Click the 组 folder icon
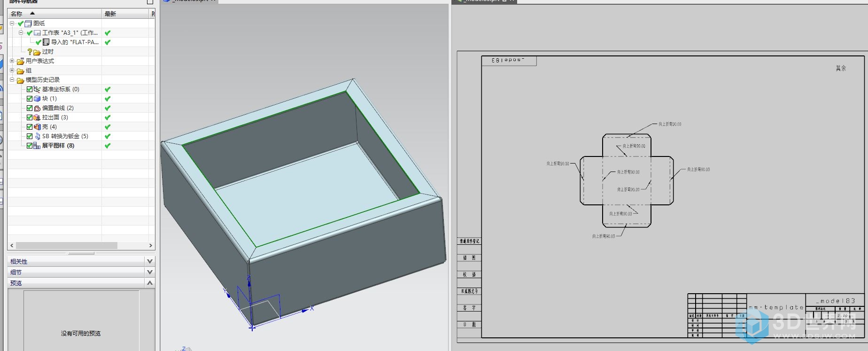Image resolution: width=868 pixels, height=351 pixels. coord(20,71)
